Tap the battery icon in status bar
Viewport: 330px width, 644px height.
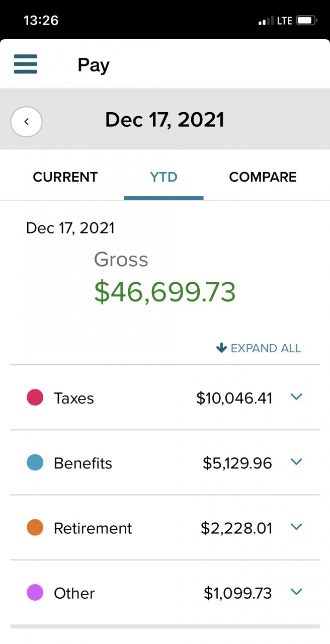coord(306,21)
